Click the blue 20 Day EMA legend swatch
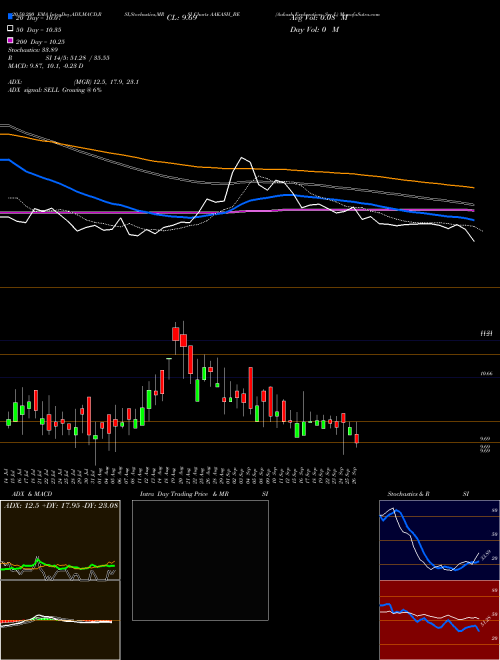The height and width of the screenshot is (660, 500). pos(11,16)
